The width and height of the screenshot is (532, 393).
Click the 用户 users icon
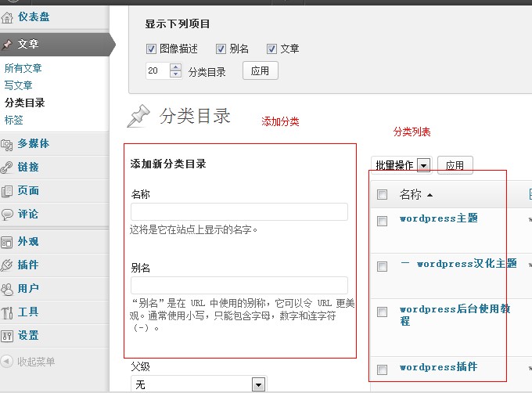coord(8,289)
